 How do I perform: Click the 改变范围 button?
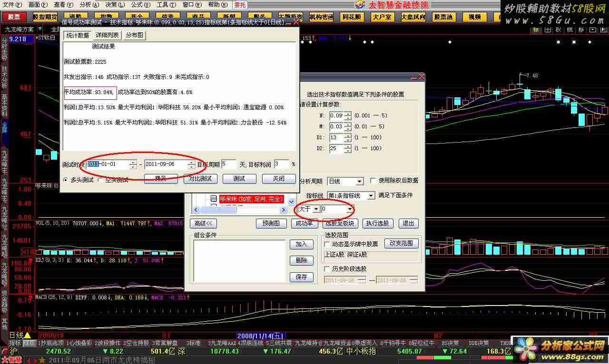(x=401, y=243)
